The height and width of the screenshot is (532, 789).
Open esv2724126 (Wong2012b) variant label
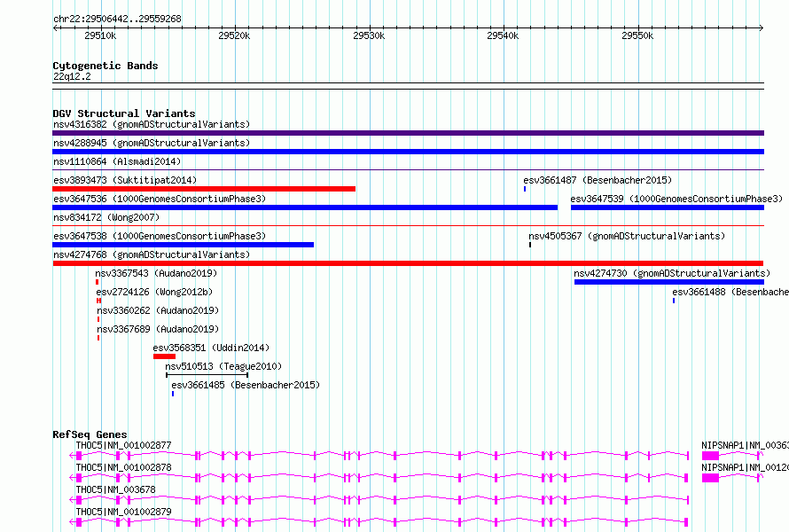tap(154, 292)
